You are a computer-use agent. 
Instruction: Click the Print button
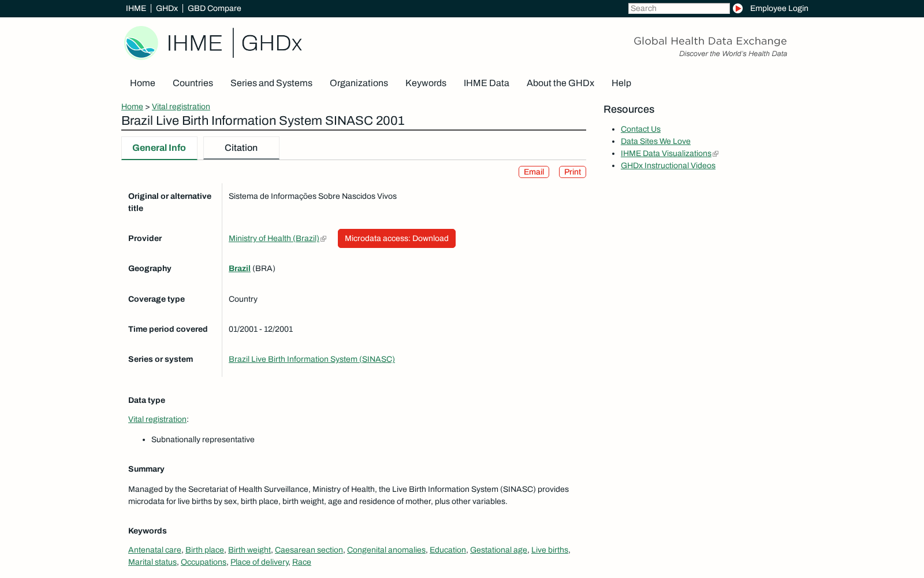[572, 172]
